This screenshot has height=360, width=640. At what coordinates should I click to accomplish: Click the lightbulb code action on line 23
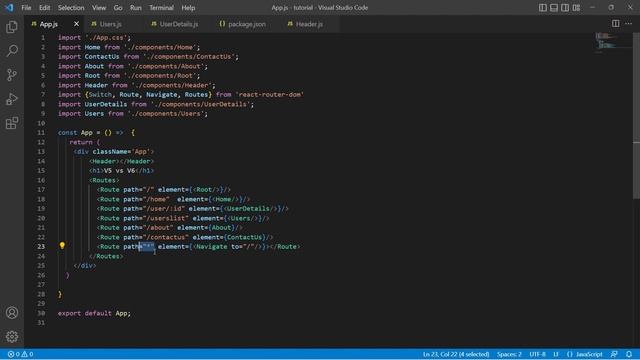click(x=62, y=246)
